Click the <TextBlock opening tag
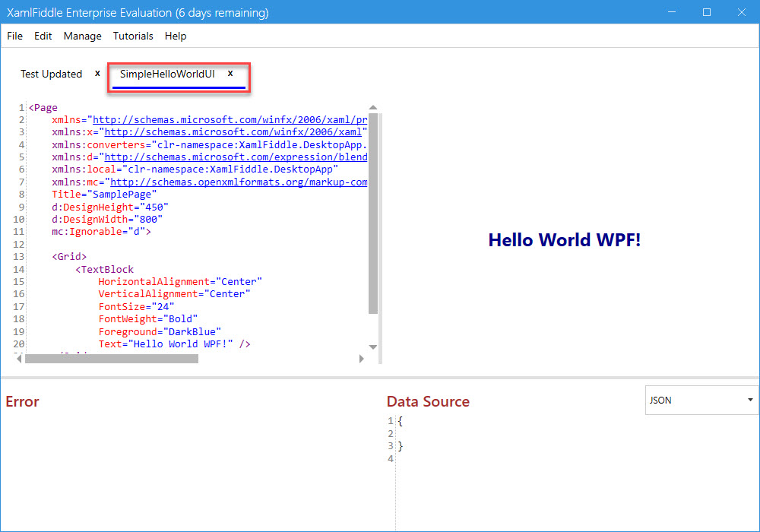The height and width of the screenshot is (532, 760). coord(104,269)
